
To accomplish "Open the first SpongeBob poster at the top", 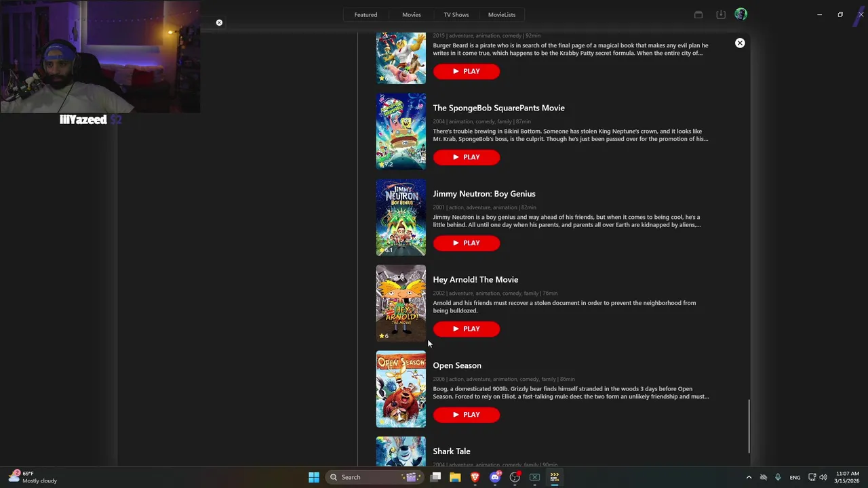I will 401,58.
